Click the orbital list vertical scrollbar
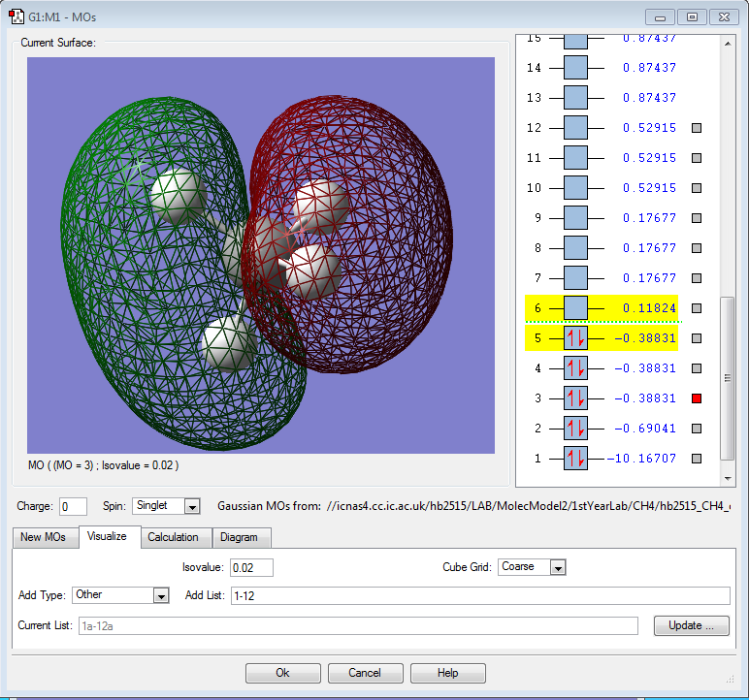The height and width of the screenshot is (700, 749). [x=729, y=377]
